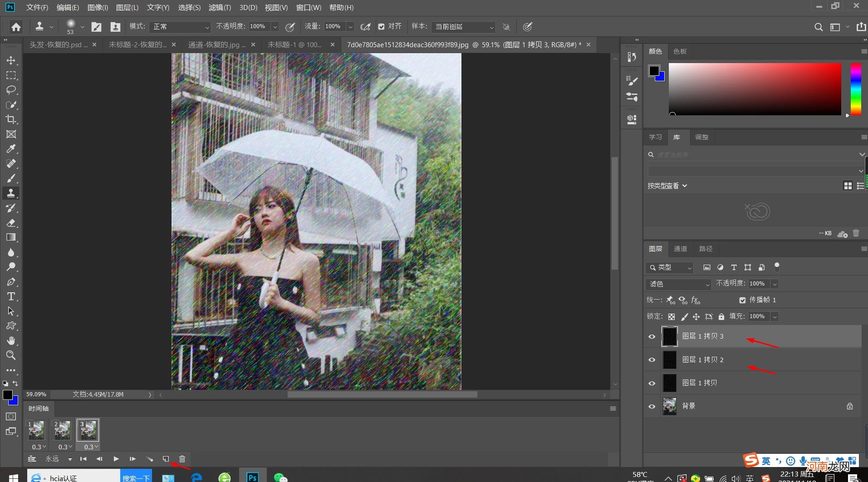Play the timeline animation
The width and height of the screenshot is (868, 482).
[x=116, y=459]
